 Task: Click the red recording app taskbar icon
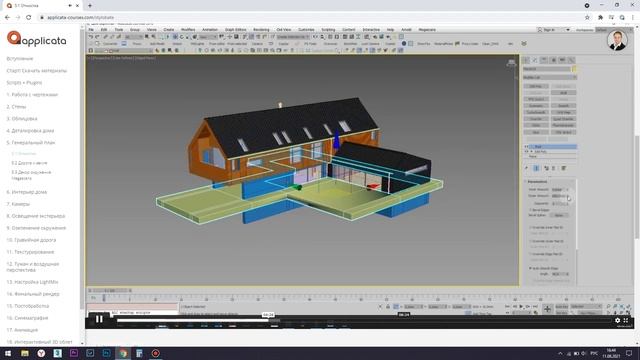156,353
